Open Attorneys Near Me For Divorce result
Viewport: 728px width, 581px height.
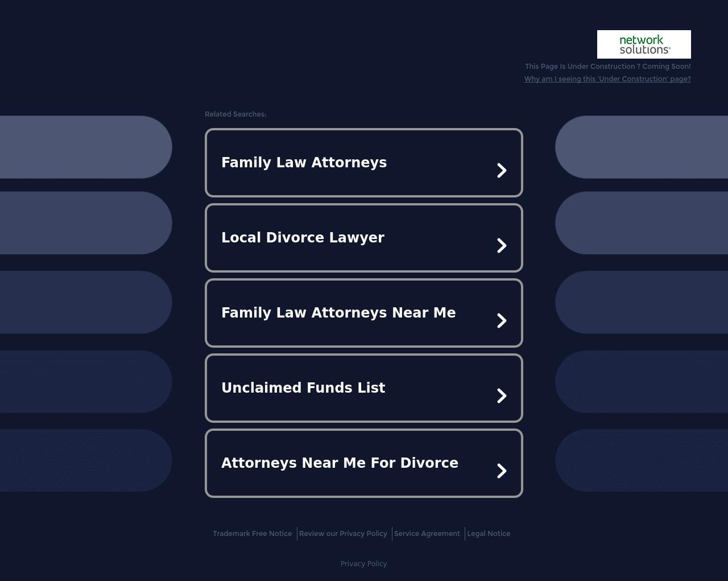[x=364, y=463]
